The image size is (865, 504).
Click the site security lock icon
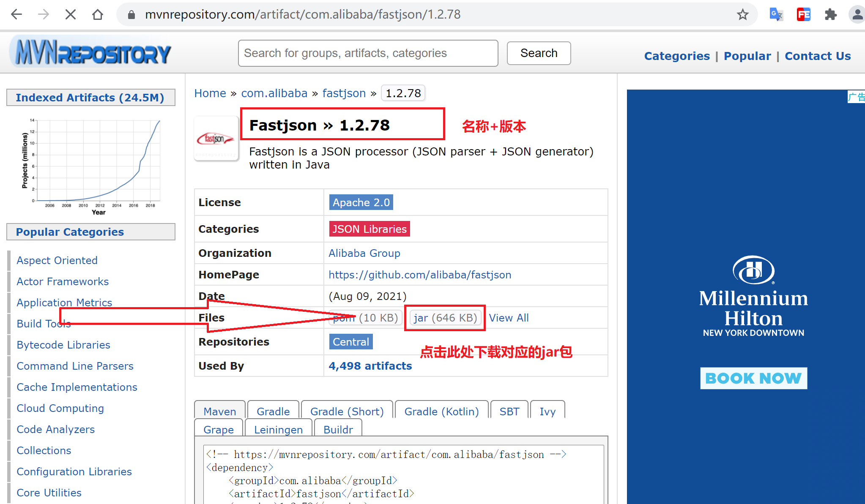[x=131, y=14]
